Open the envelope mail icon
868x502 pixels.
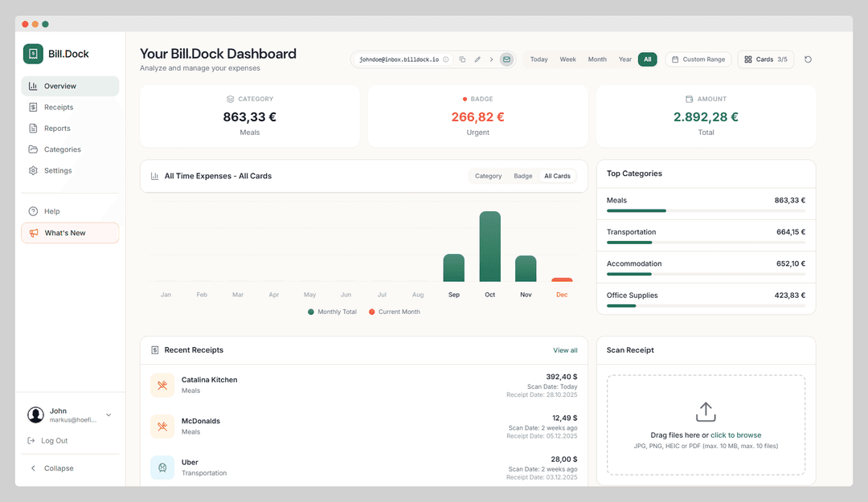506,59
